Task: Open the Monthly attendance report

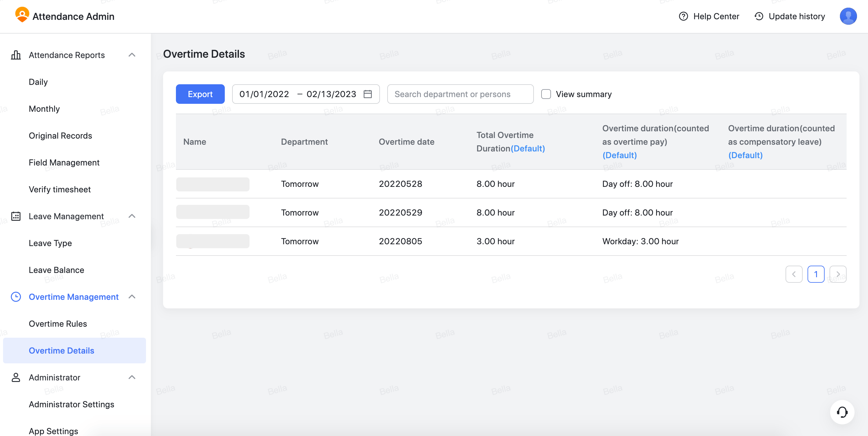Action: point(44,108)
